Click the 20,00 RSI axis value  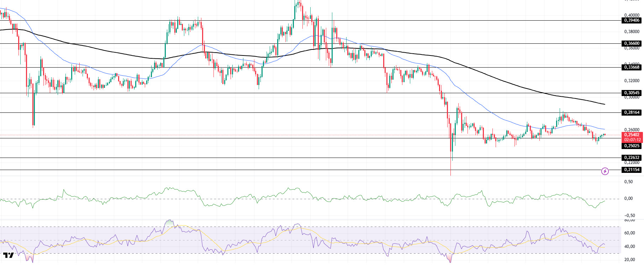click(630, 260)
